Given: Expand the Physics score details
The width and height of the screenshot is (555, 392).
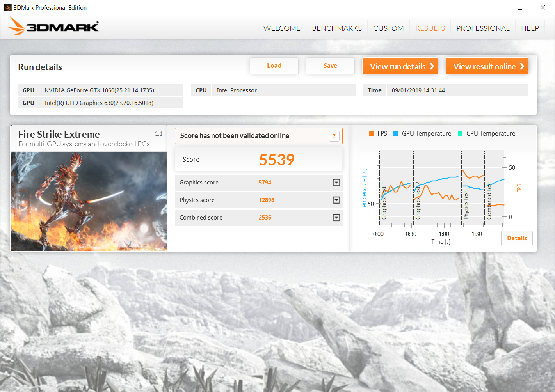Looking at the screenshot, I should point(336,200).
